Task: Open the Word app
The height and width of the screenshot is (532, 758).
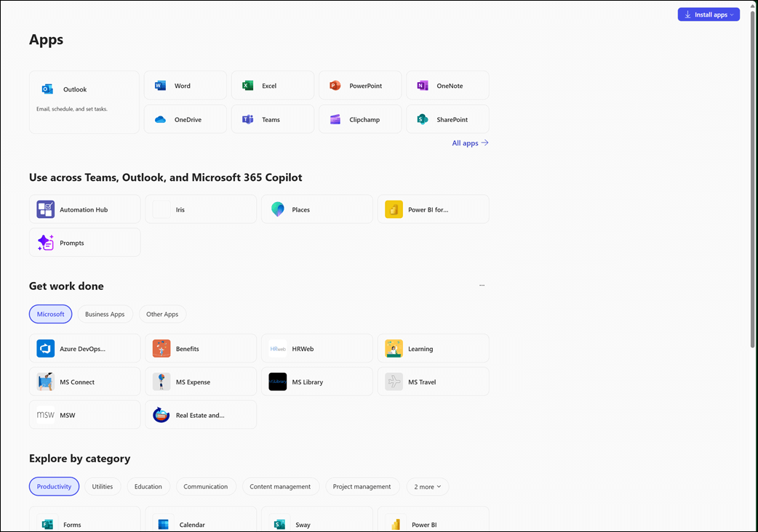Action: [x=185, y=85]
